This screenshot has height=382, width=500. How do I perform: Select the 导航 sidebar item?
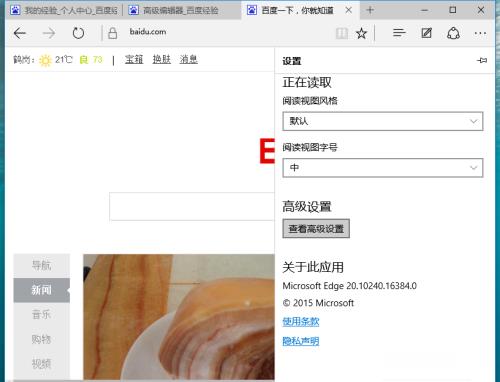42,266
